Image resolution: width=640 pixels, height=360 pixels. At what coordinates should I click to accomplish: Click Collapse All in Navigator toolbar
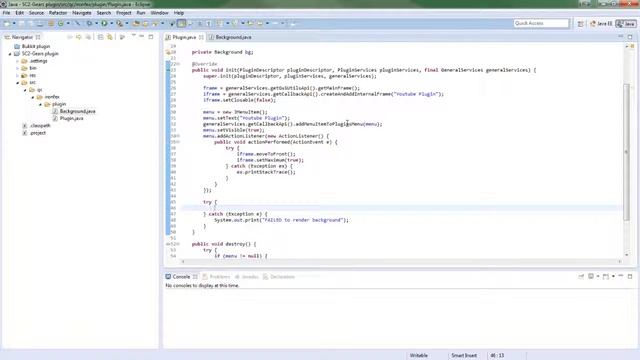(x=100, y=37)
